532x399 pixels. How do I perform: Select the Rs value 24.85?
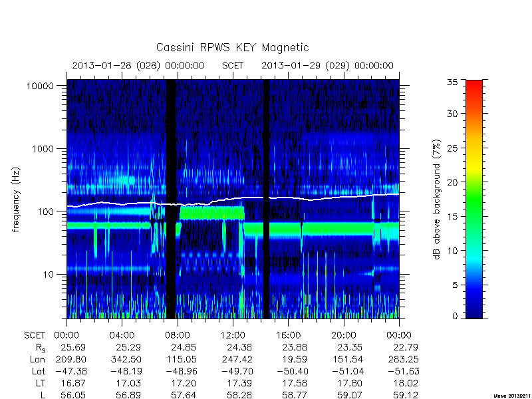click(184, 347)
